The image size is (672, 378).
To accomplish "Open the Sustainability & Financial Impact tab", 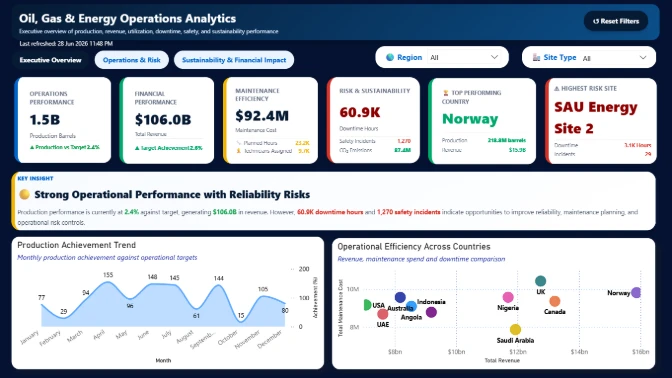I will [x=234, y=60].
